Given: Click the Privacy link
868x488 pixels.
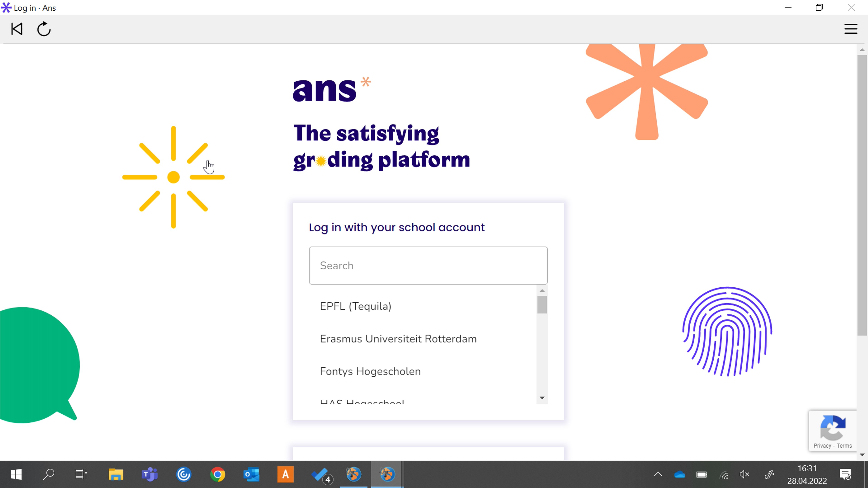Looking at the screenshot, I should (x=822, y=446).
